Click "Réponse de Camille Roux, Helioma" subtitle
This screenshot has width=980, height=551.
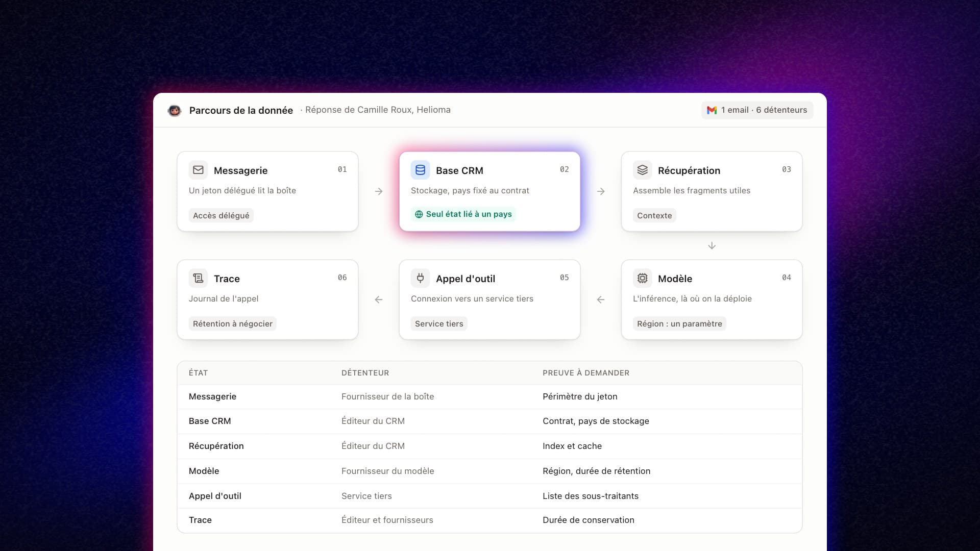(x=378, y=110)
